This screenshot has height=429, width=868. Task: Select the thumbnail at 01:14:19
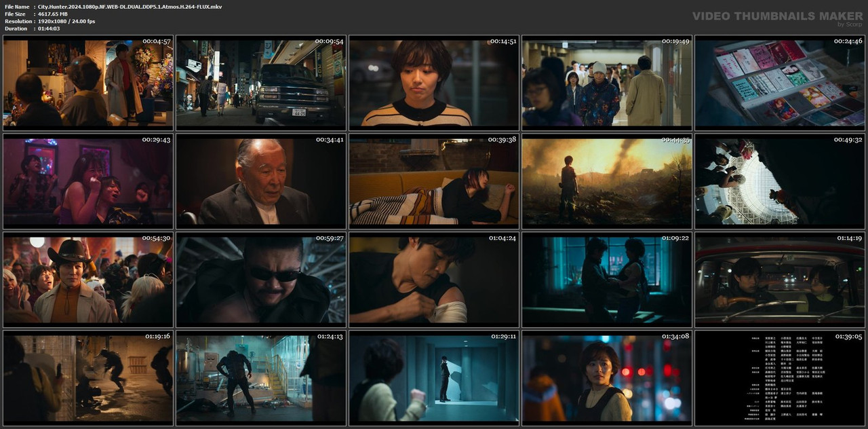(x=780, y=279)
